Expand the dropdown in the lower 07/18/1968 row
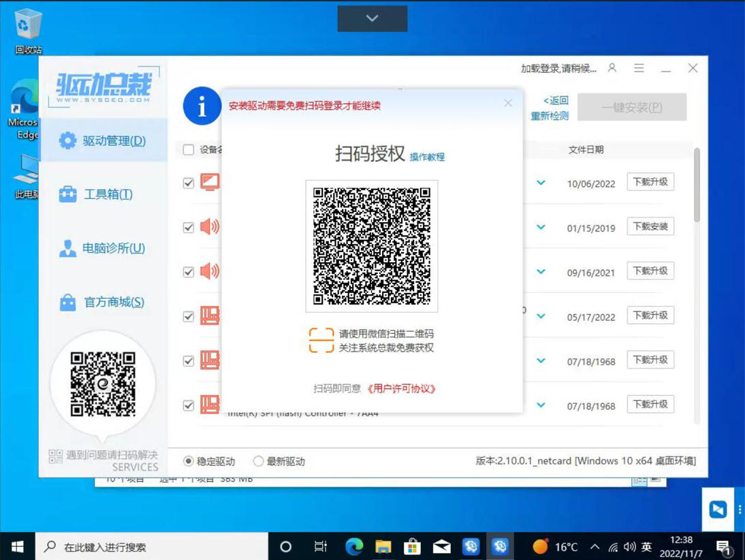 [541, 405]
